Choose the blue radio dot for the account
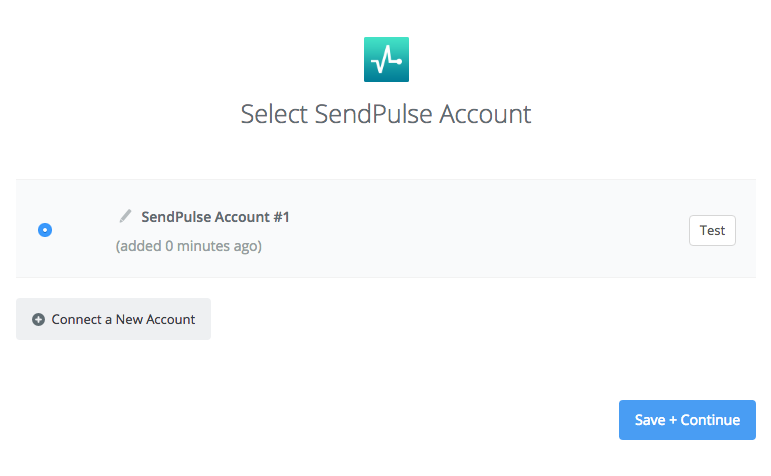 (x=45, y=230)
